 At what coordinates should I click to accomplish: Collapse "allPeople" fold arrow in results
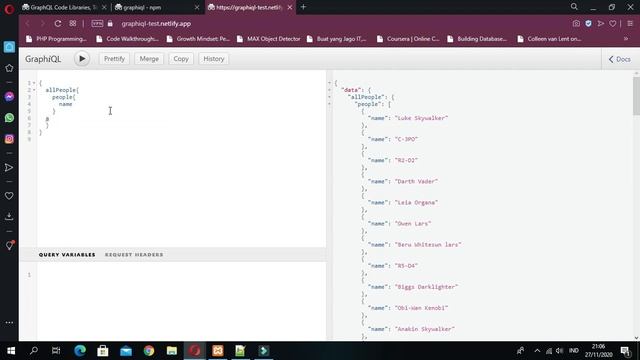click(329, 97)
